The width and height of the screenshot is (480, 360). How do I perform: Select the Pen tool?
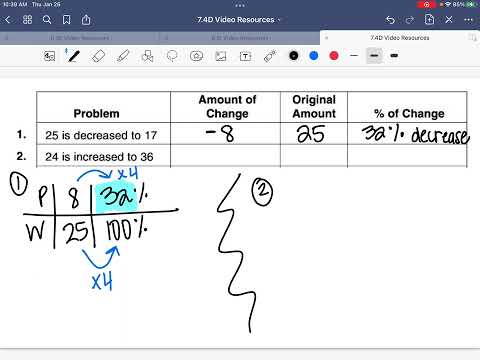[73, 56]
